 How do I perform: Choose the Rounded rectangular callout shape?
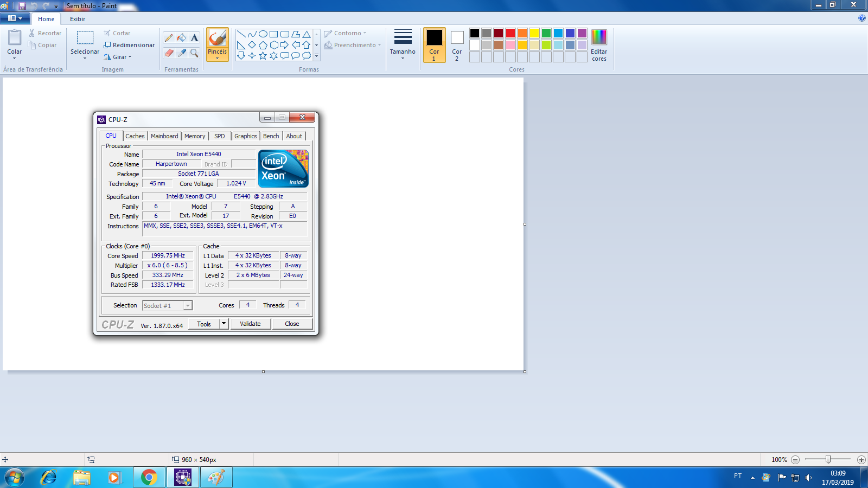285,55
